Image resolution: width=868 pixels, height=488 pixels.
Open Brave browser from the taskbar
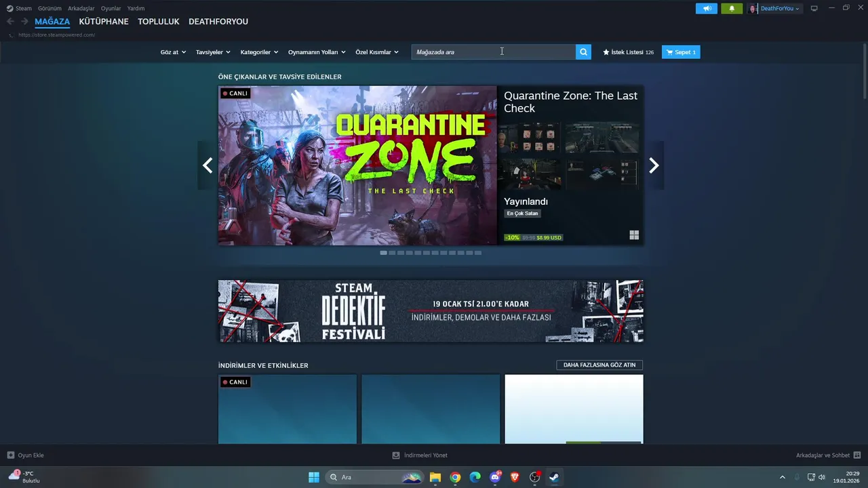pos(515,477)
